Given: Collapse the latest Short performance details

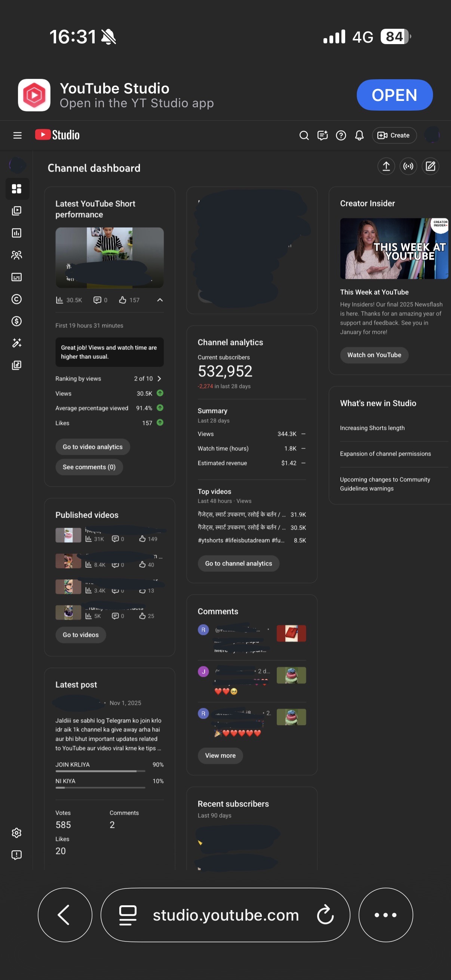Looking at the screenshot, I should click(x=160, y=300).
